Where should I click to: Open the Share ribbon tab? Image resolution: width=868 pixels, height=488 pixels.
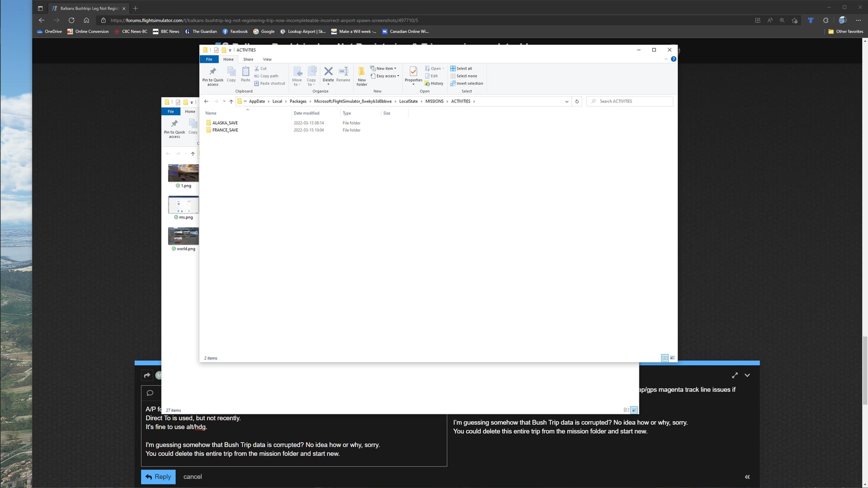[x=248, y=59]
